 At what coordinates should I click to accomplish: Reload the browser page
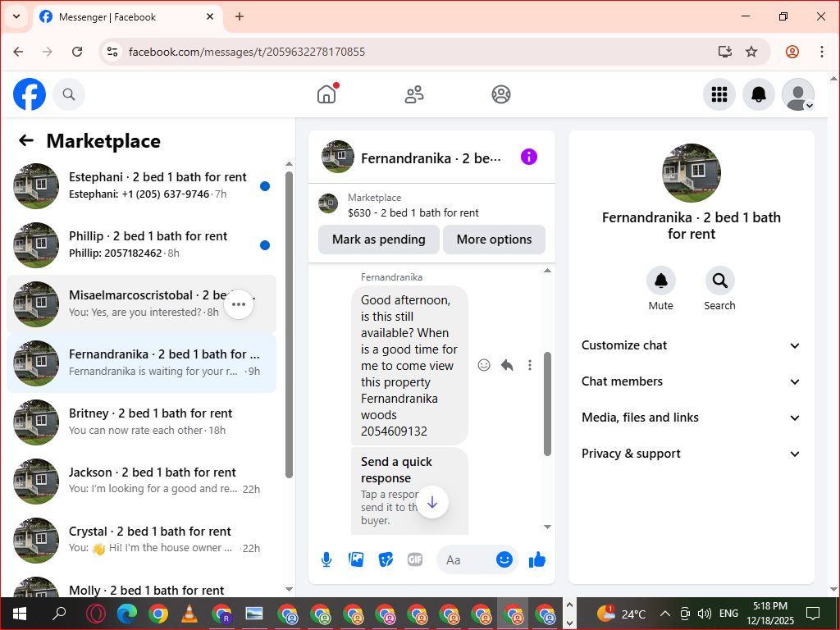[x=77, y=52]
